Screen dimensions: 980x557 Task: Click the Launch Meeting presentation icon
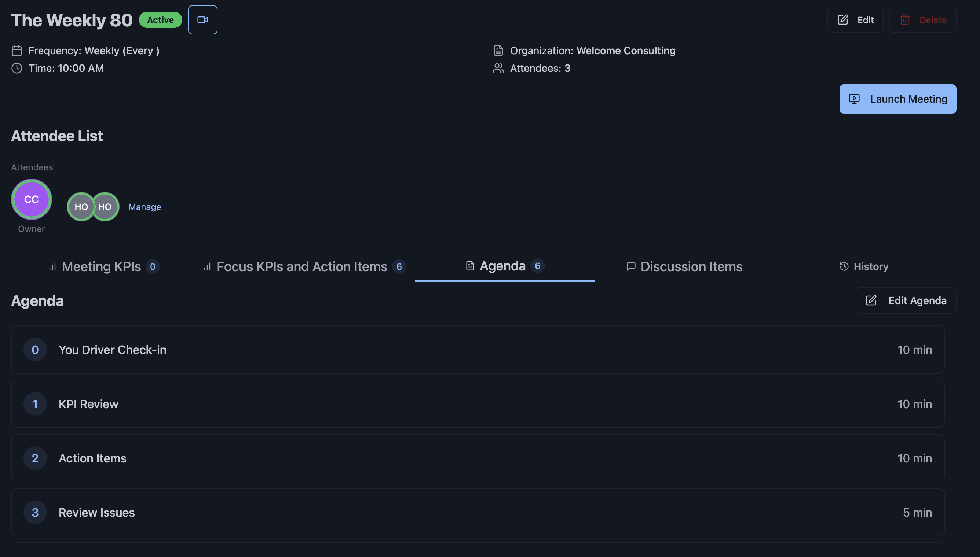click(854, 99)
